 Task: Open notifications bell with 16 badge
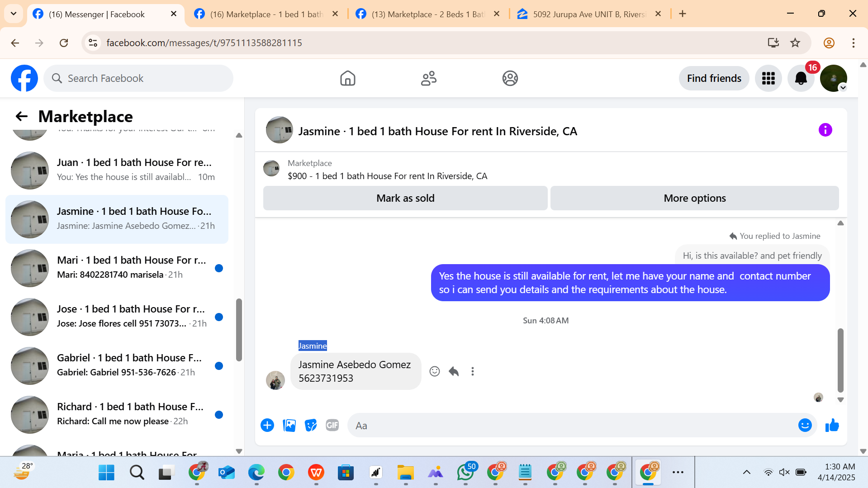pyautogui.click(x=801, y=78)
